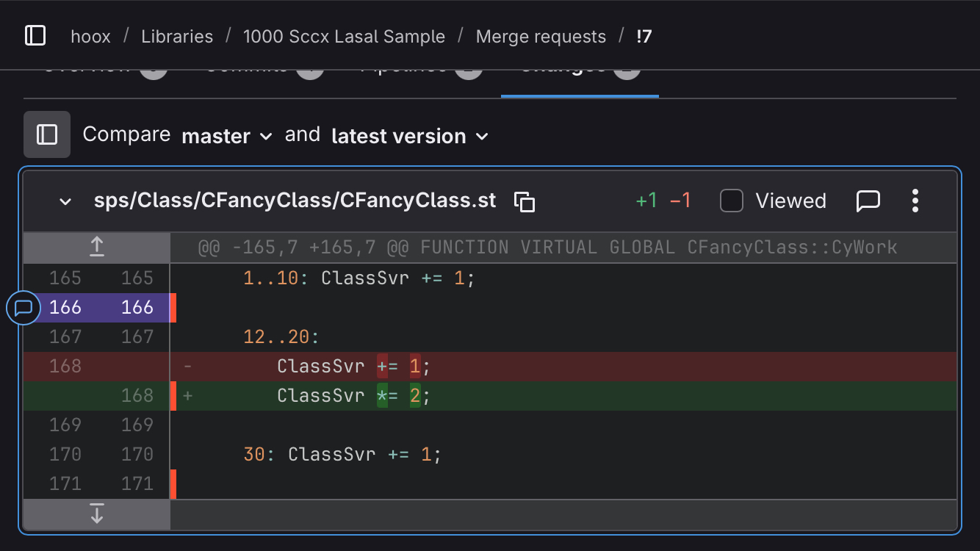Add a comment on line 166
This screenshot has height=551, width=980.
pos(24,307)
